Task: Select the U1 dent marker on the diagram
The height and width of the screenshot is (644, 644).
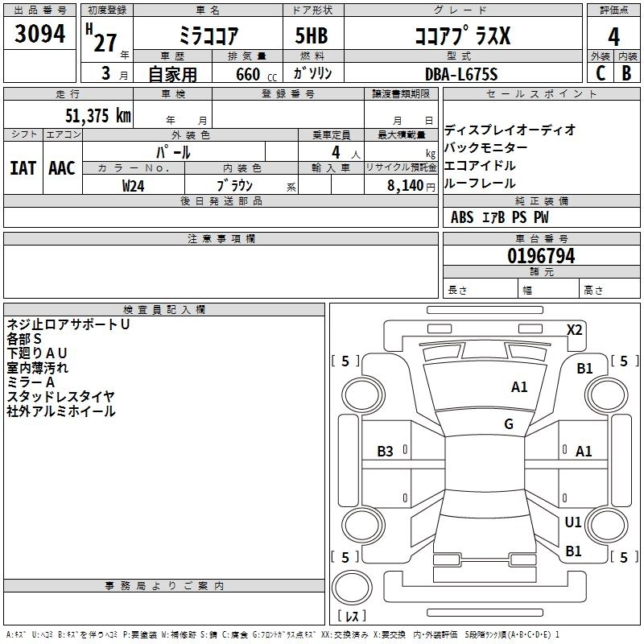Action: [573, 522]
